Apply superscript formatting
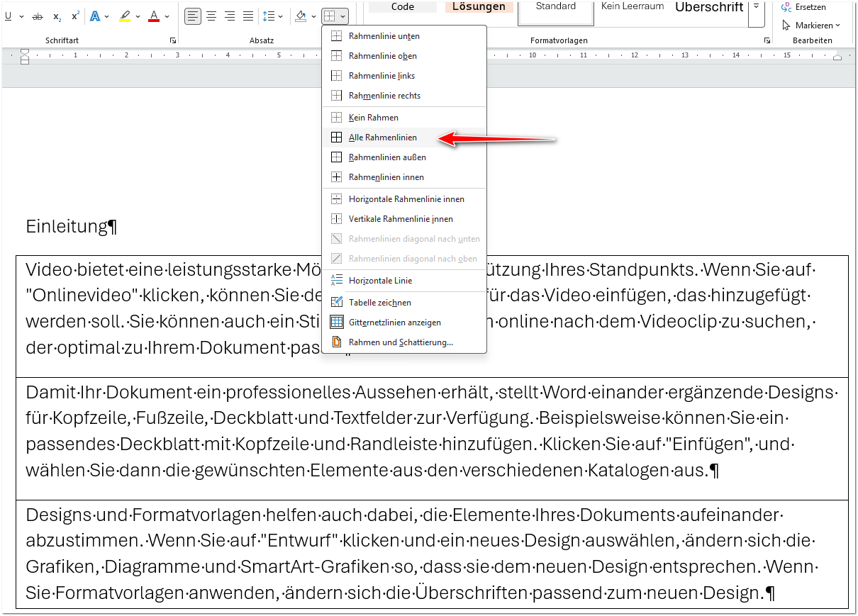The height and width of the screenshot is (616, 858). coord(75,16)
